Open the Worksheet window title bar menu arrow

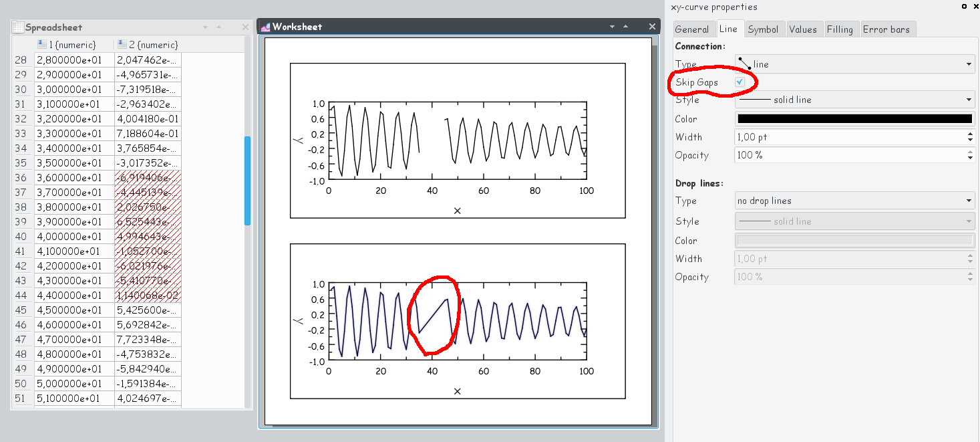pyautogui.click(x=612, y=27)
